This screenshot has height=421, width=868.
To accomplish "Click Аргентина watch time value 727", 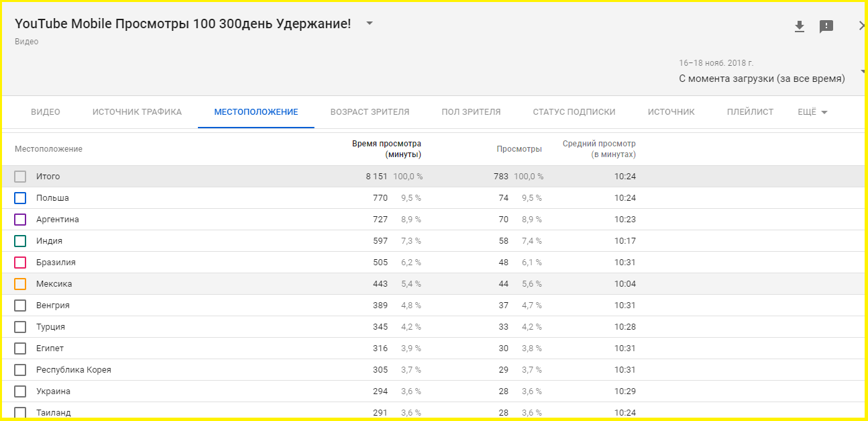I will 380,220.
